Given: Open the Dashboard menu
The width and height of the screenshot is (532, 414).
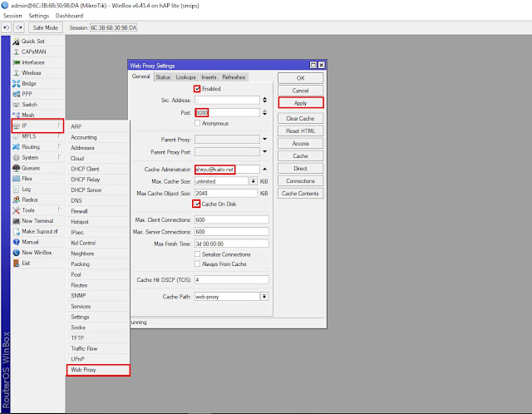Looking at the screenshot, I should tap(69, 16).
